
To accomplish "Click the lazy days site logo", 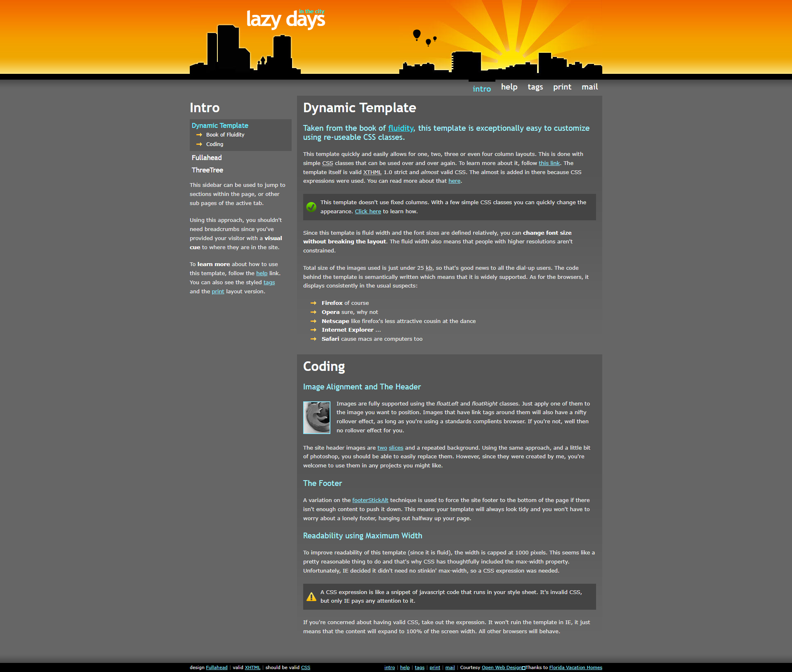I will [x=285, y=19].
